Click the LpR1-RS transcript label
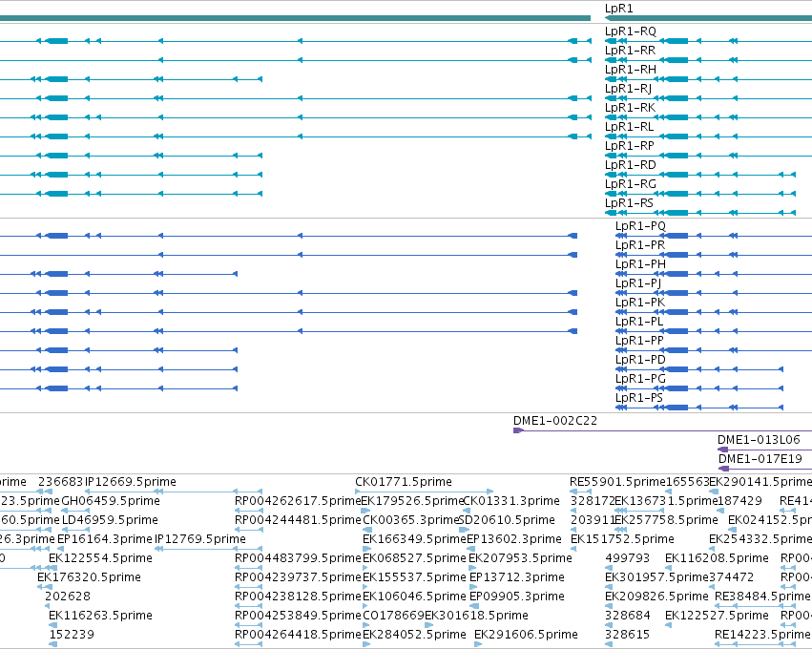The width and height of the screenshot is (812, 649). coord(629,203)
